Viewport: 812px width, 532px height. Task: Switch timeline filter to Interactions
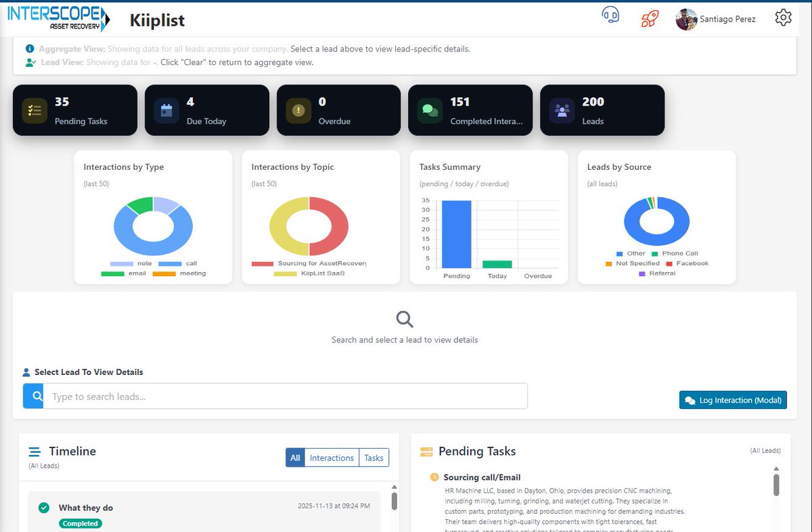(332, 458)
